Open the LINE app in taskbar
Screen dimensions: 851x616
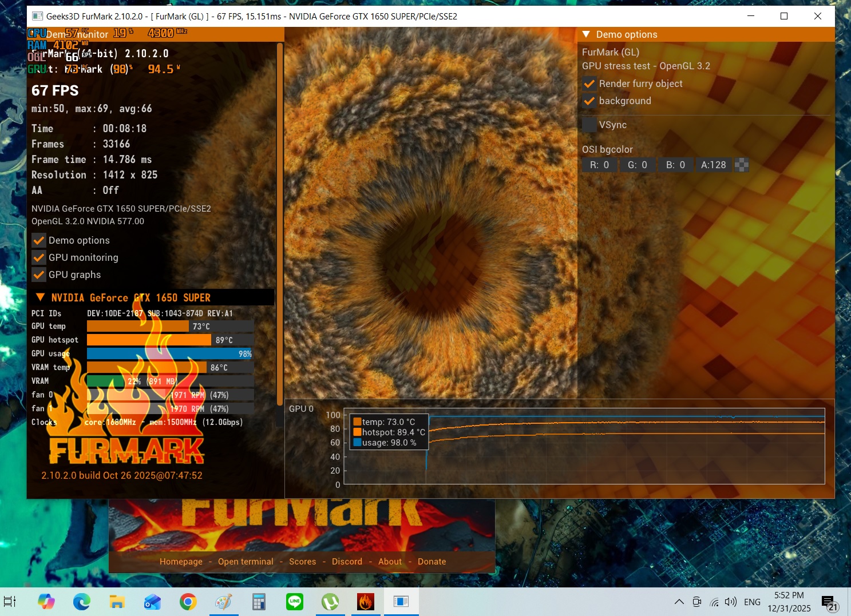coord(295,602)
